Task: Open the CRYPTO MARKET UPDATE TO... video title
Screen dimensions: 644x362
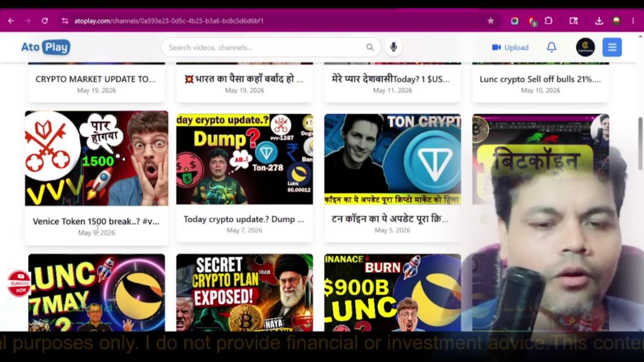Action: 95,79
